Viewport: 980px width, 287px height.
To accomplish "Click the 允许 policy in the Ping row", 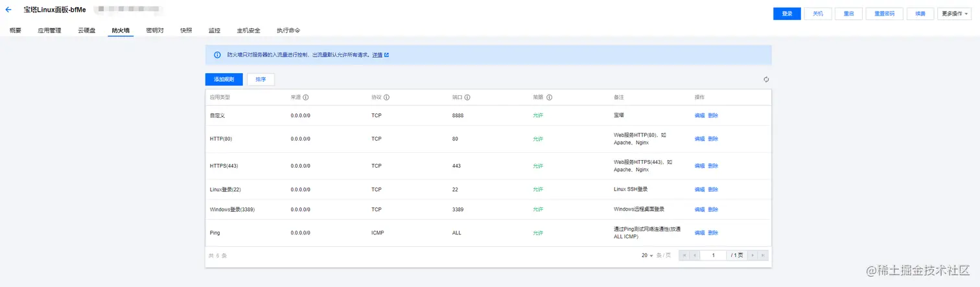I will (538, 233).
